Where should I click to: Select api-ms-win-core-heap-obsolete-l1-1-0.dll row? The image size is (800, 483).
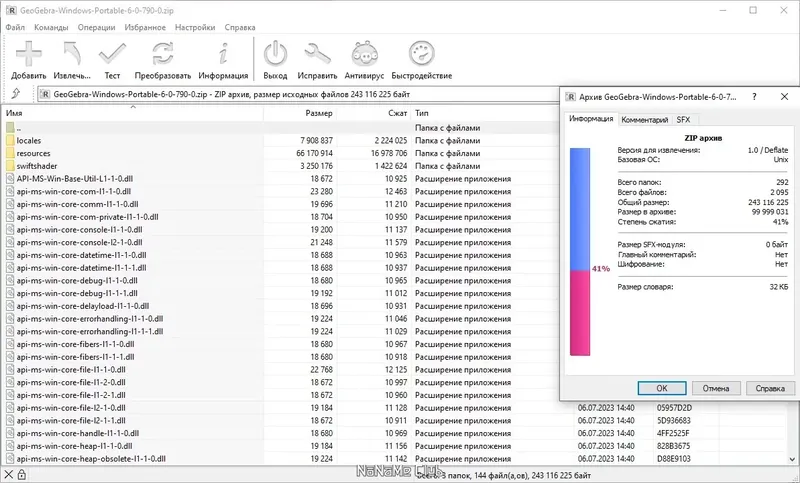[395, 459]
